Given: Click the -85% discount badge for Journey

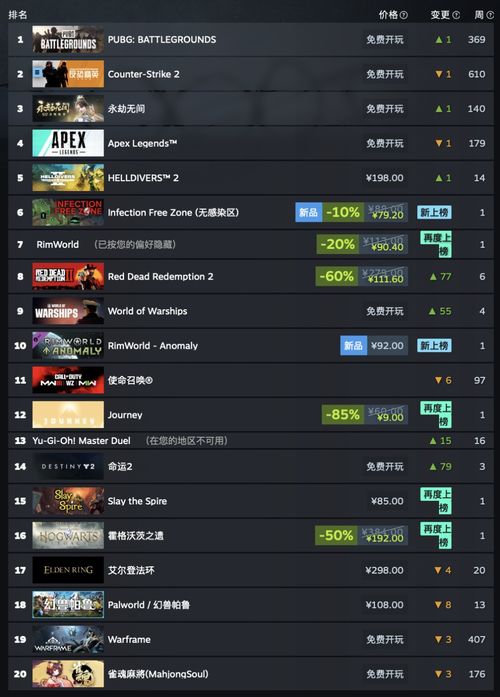Looking at the screenshot, I should pos(343,415).
